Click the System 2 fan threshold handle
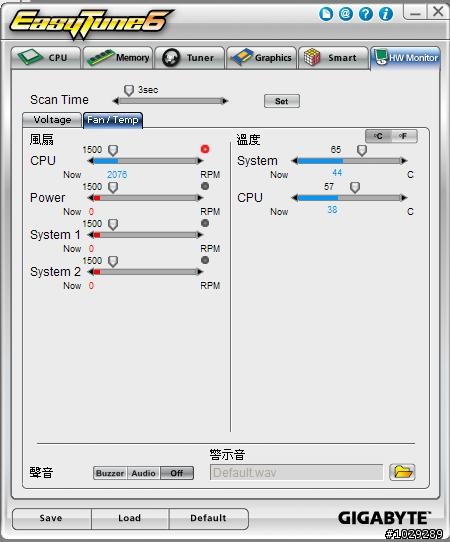This screenshot has width=450, height=542. click(x=113, y=261)
